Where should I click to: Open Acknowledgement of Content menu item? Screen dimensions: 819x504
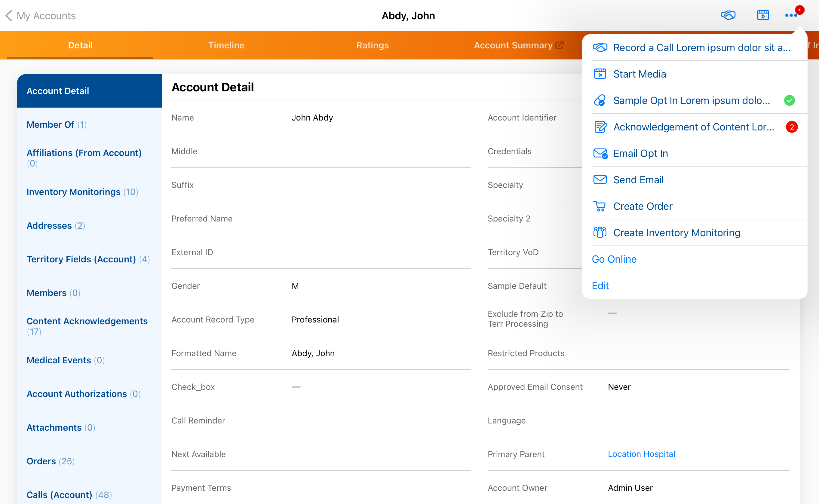693,127
